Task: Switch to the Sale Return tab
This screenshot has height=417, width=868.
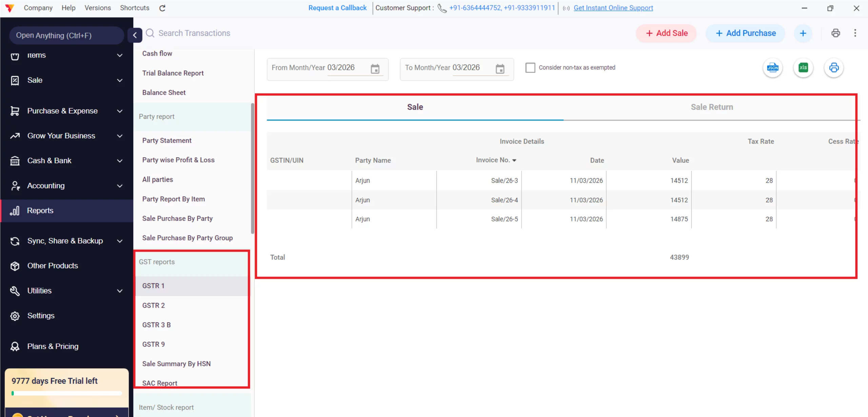Action: (x=711, y=107)
